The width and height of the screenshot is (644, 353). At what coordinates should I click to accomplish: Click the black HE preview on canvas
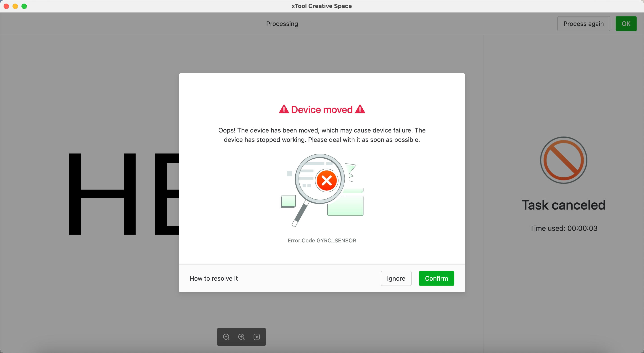[102, 194]
